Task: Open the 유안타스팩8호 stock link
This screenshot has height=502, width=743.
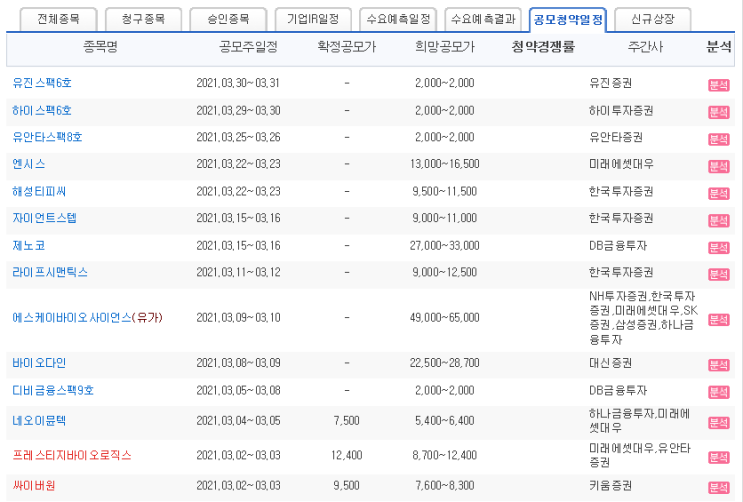Action: (x=47, y=137)
